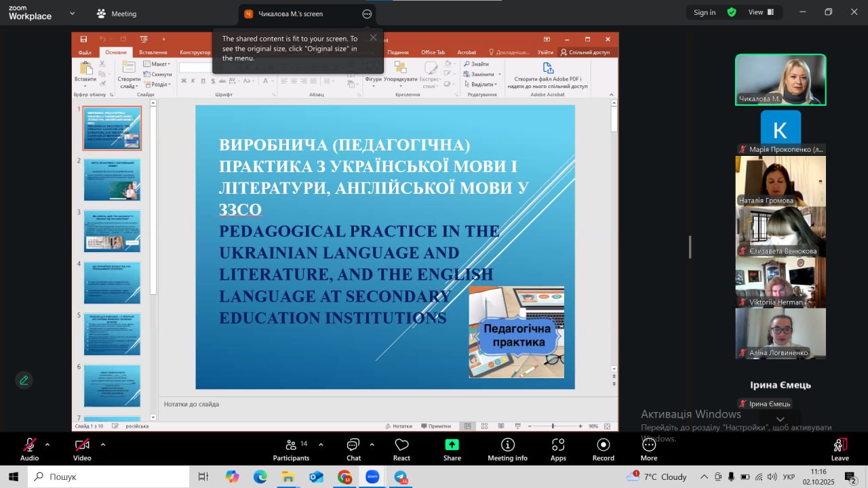This screenshot has height=488, width=868.
Task: Start recording with the Record button
Action: [x=603, y=449]
